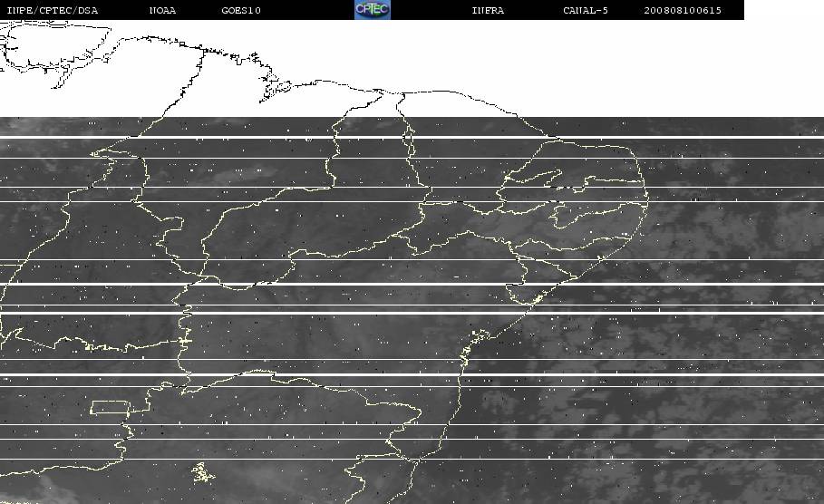Click the CANAL-5 channel label
This screenshot has width=824, height=504.
pyautogui.click(x=586, y=10)
